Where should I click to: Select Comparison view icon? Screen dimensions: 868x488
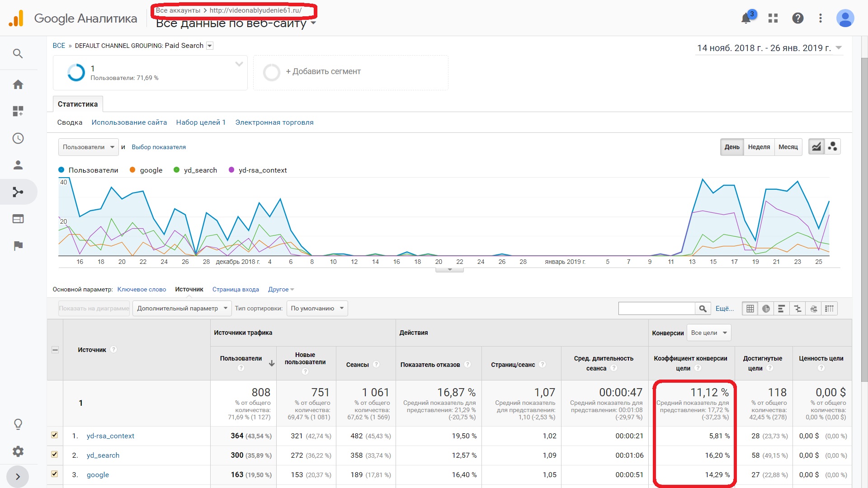pyautogui.click(x=797, y=309)
